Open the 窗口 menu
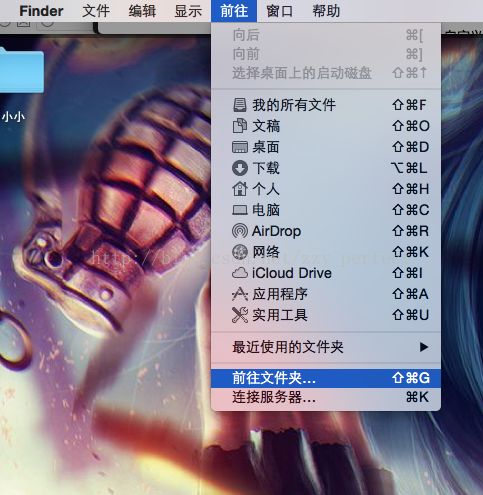 click(x=280, y=11)
